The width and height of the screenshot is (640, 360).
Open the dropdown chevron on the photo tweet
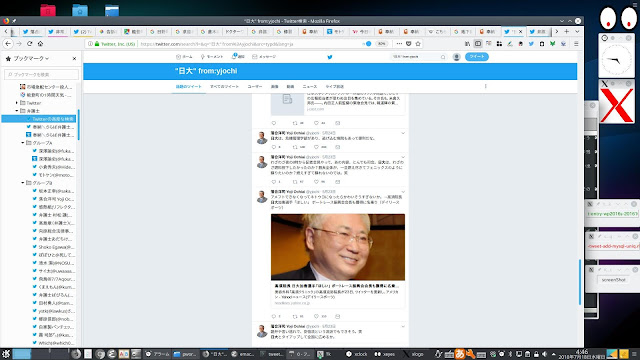[403, 191]
